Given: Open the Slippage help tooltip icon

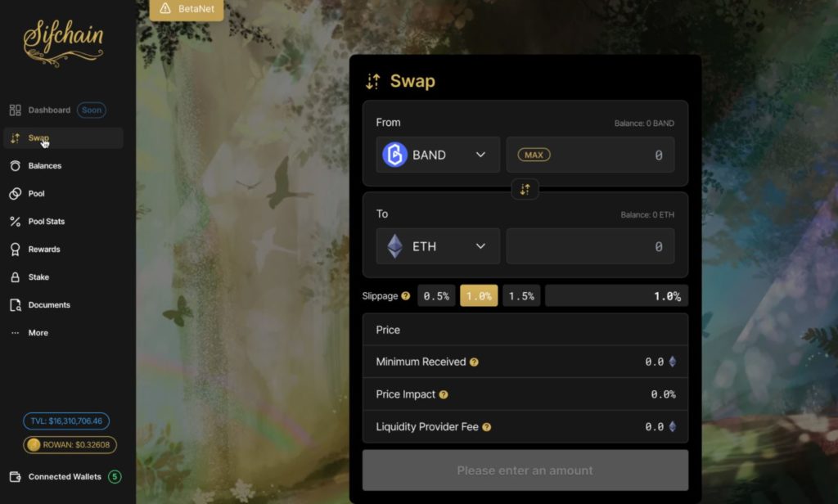Looking at the screenshot, I should 406,295.
